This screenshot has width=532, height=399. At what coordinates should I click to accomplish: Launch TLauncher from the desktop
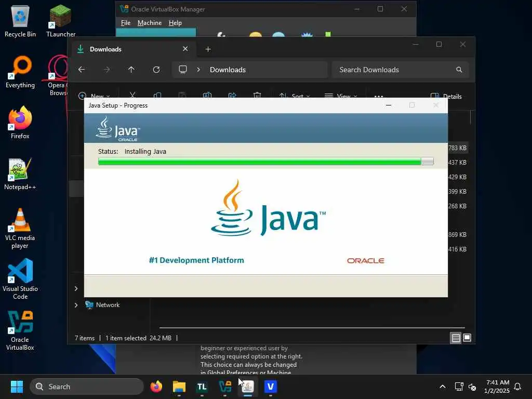tap(60, 21)
